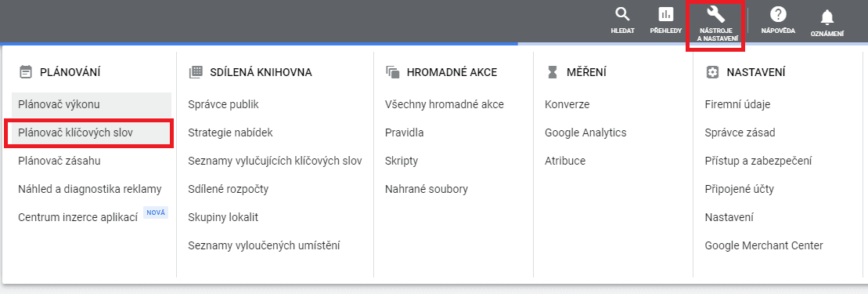Click the Sdílená knihovna library icon
Viewport: 868px width, 294px height.
click(x=196, y=71)
